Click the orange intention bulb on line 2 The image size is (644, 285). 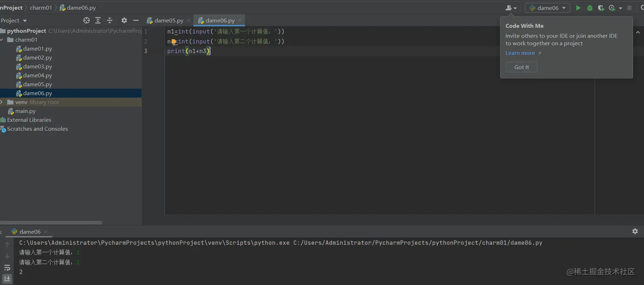pos(174,42)
